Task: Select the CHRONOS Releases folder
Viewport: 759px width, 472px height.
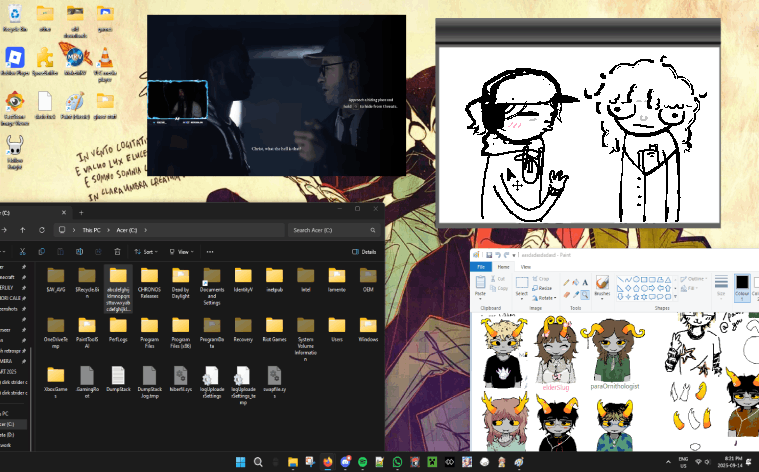Action: (x=149, y=283)
